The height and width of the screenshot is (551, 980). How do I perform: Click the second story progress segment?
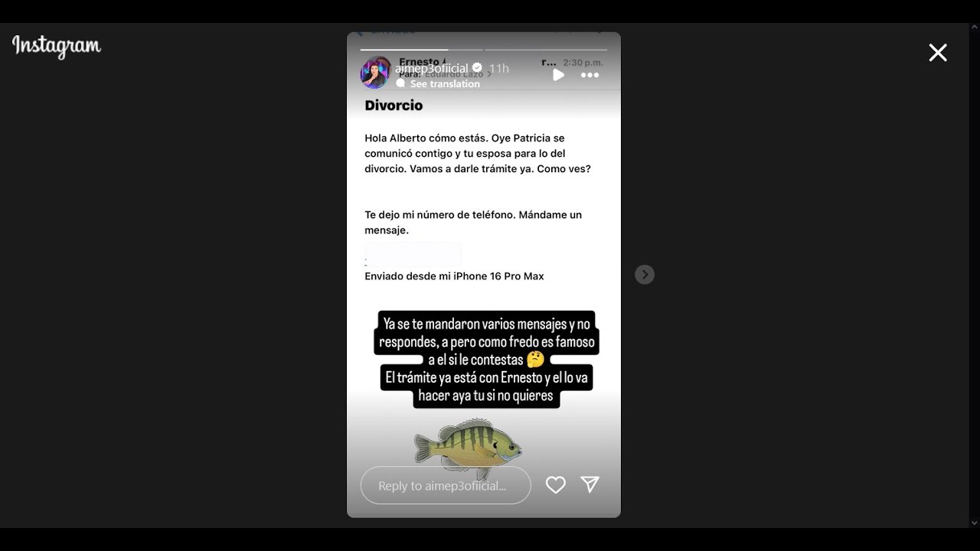(546, 50)
